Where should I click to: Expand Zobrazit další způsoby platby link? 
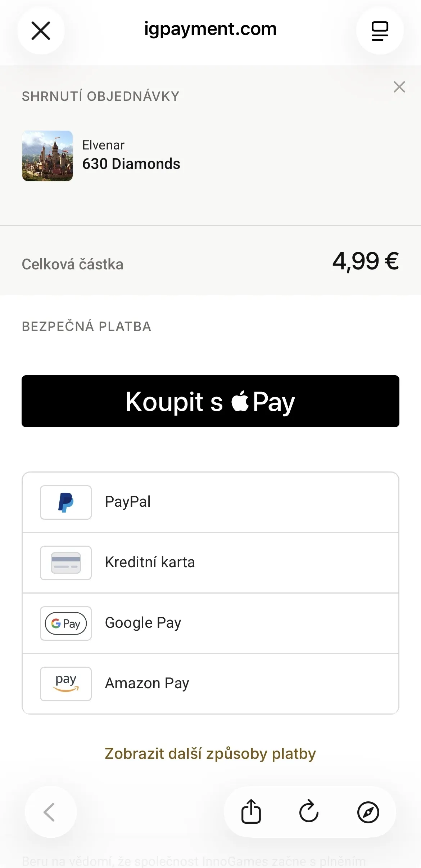210,753
